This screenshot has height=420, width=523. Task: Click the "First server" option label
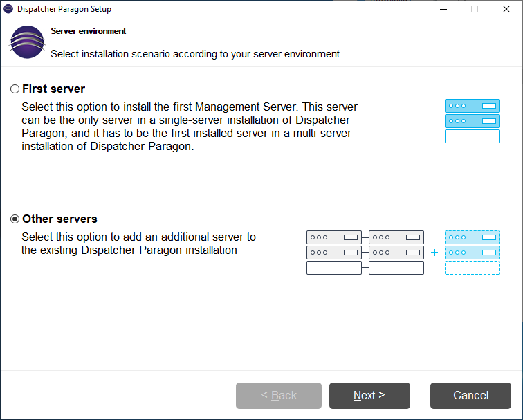(x=54, y=89)
